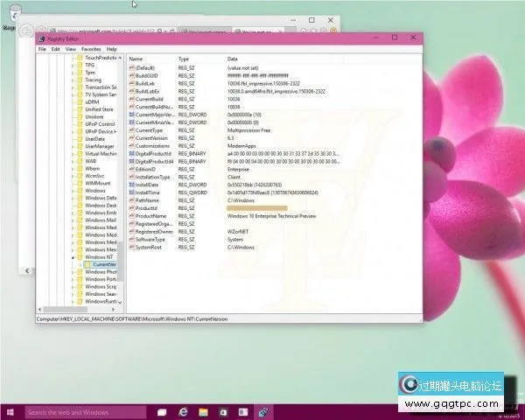Viewport: 525px width, 420px height.
Task: Click the BuildLab string value icon
Action: (x=132, y=83)
